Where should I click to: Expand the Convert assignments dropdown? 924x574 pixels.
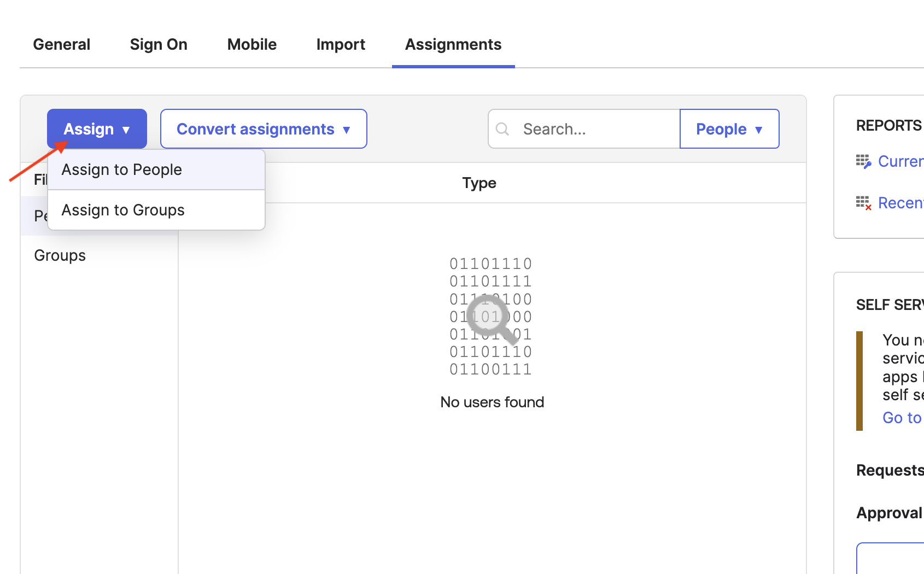pos(263,129)
